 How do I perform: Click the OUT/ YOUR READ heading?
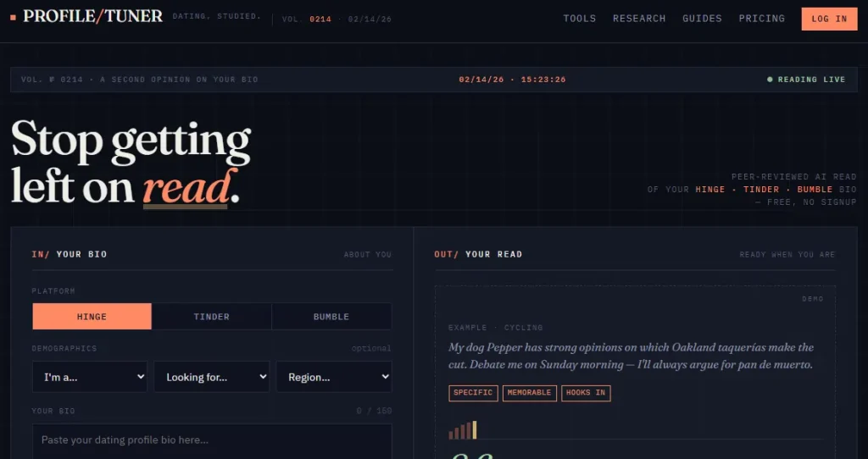478,254
